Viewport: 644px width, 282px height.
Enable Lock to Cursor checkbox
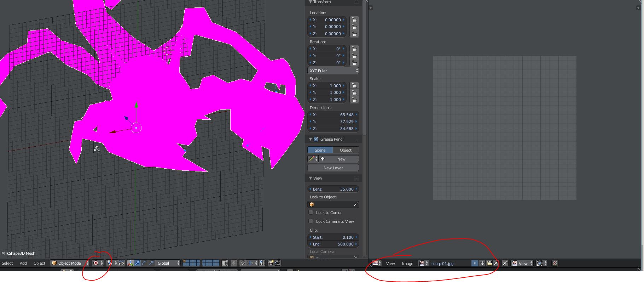click(x=311, y=213)
